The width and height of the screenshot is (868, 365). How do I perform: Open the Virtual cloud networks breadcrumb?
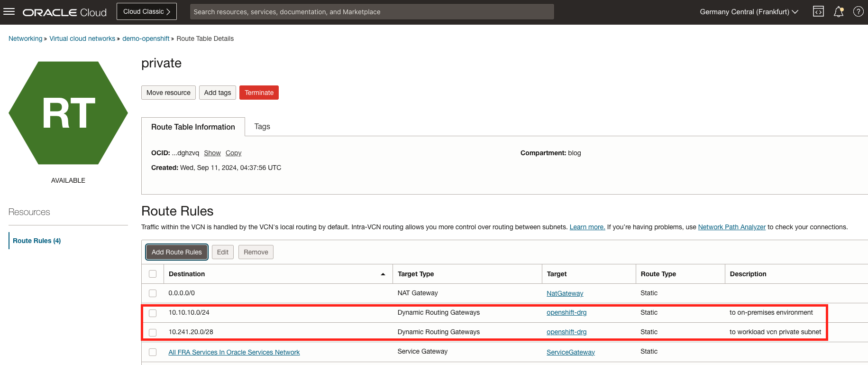(x=82, y=38)
